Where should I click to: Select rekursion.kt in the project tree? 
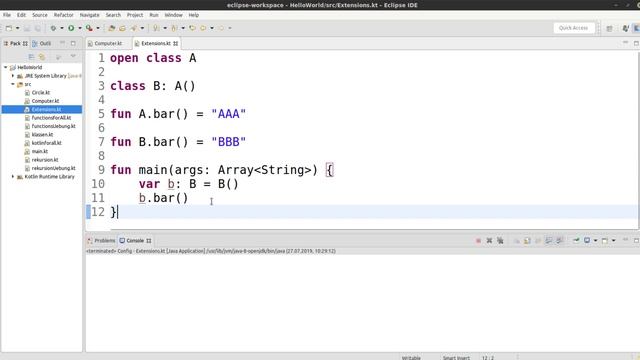coord(45,160)
